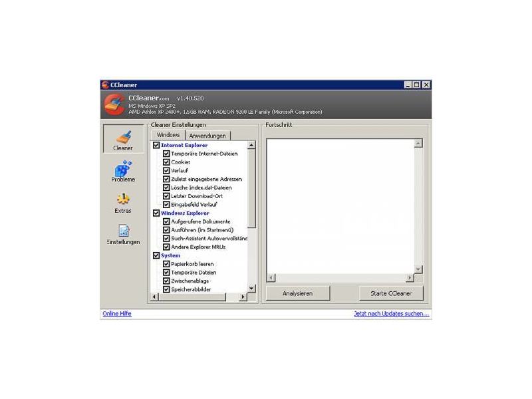
Task: Click the Fortschritt pane scroll right arrow
Action: coord(410,278)
